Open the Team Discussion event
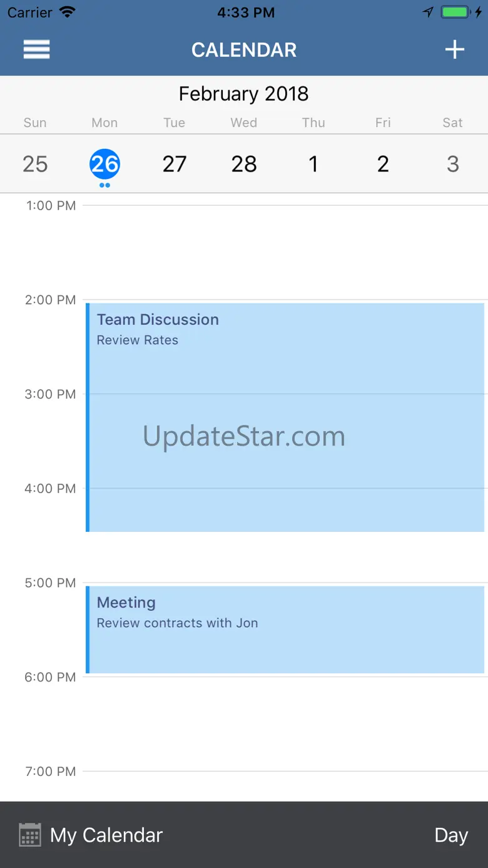Viewport: 488px width, 868px height. pyautogui.click(x=285, y=417)
